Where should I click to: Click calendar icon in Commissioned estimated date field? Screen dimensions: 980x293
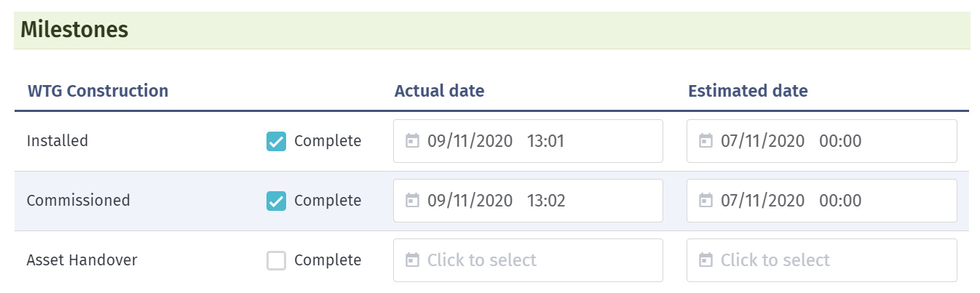[x=706, y=201]
